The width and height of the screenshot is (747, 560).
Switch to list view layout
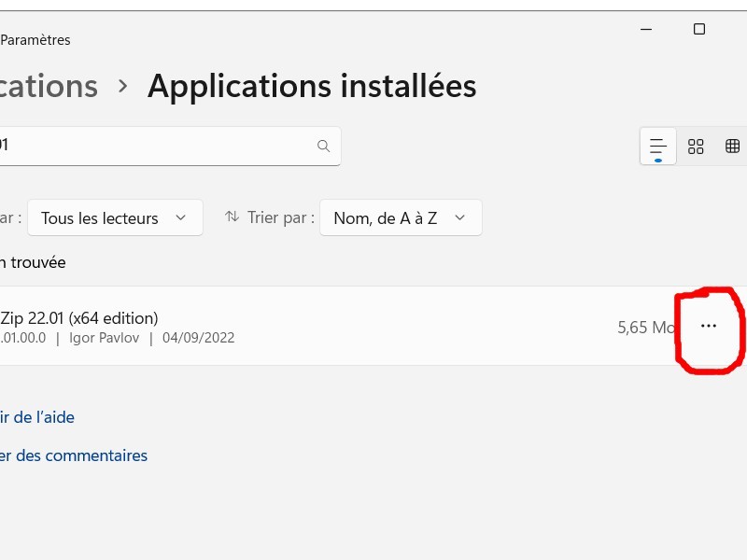(x=658, y=147)
